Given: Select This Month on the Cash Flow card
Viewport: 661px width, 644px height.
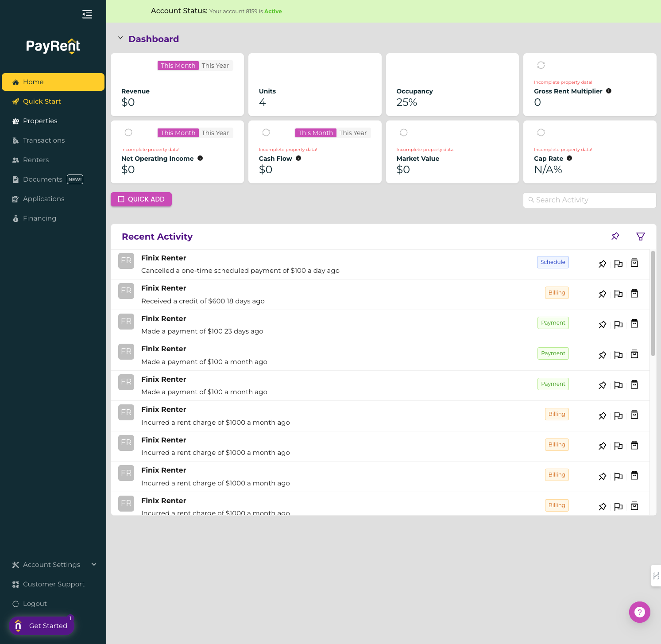Looking at the screenshot, I should (316, 133).
